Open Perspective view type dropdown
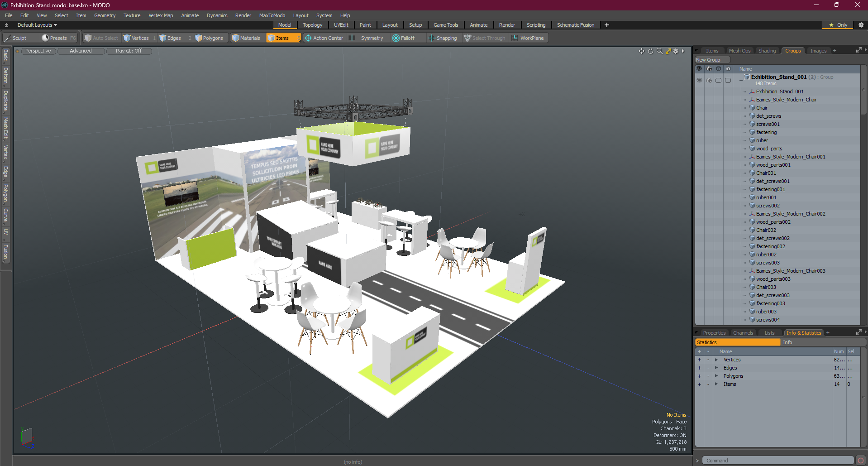 38,51
